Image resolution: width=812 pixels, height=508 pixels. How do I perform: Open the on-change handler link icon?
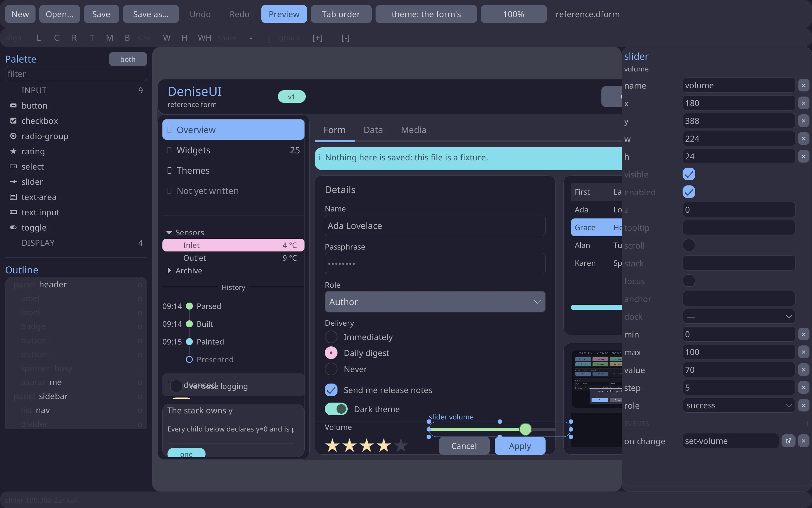[788, 441]
